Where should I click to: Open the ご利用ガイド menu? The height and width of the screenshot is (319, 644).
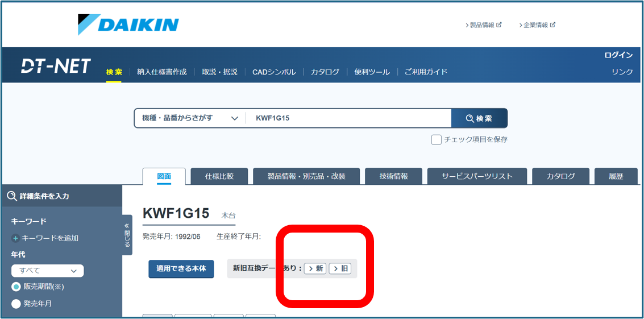(x=426, y=72)
